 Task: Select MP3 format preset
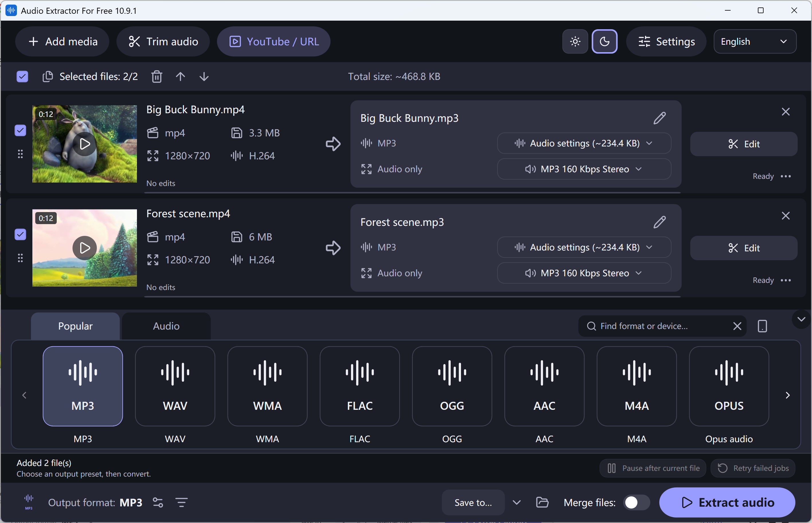click(83, 386)
